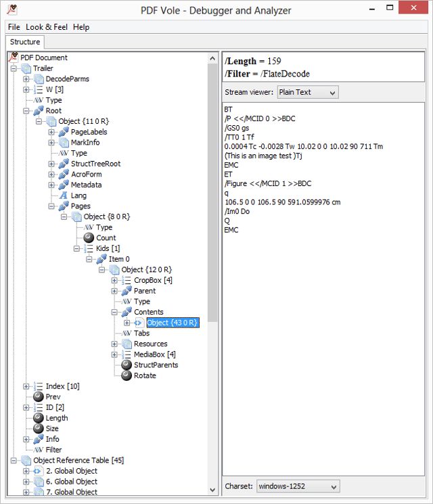The width and height of the screenshot is (433, 504).
Task: Click the '(This is an image test )Tj' line
Action: tap(263, 156)
